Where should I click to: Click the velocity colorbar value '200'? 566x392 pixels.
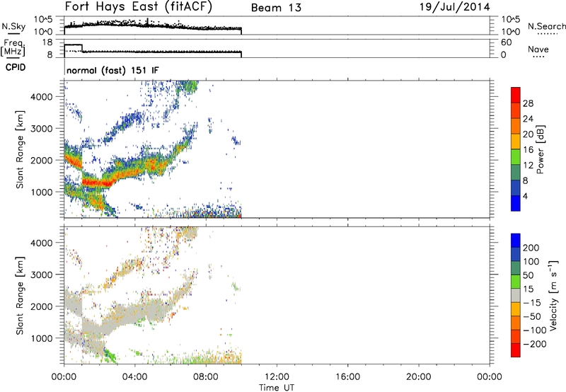pos(531,248)
